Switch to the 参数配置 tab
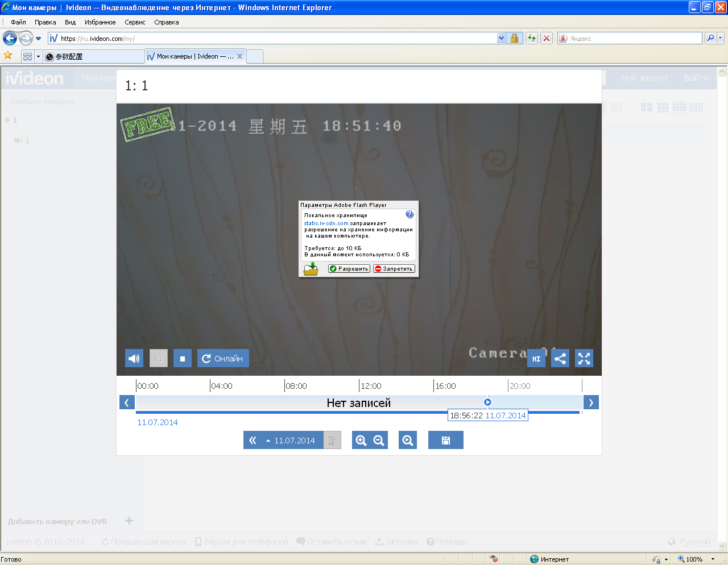Screen dimensions: 728x565 [94, 56]
